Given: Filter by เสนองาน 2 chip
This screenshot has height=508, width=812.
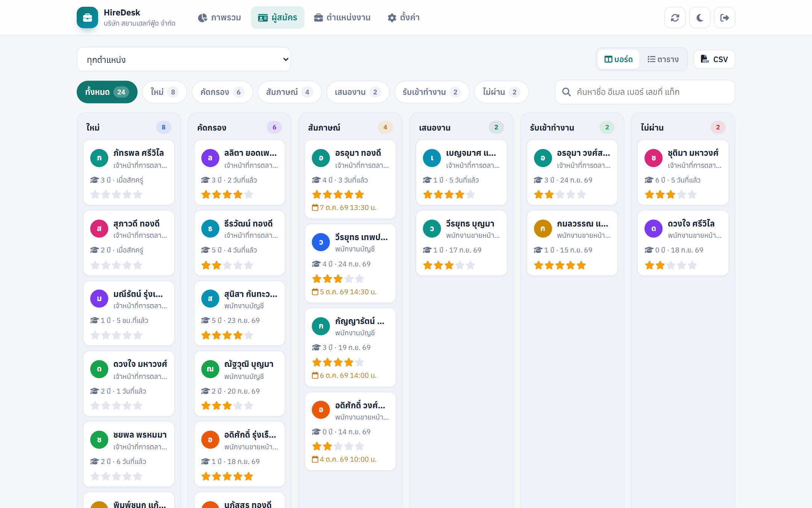Looking at the screenshot, I should (x=358, y=92).
